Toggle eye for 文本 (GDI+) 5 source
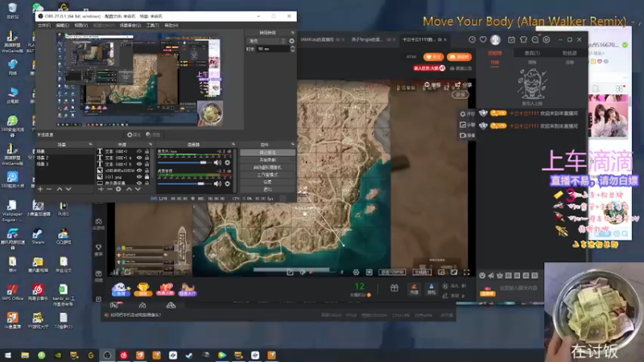This screenshot has width=644, height=362. (138, 164)
